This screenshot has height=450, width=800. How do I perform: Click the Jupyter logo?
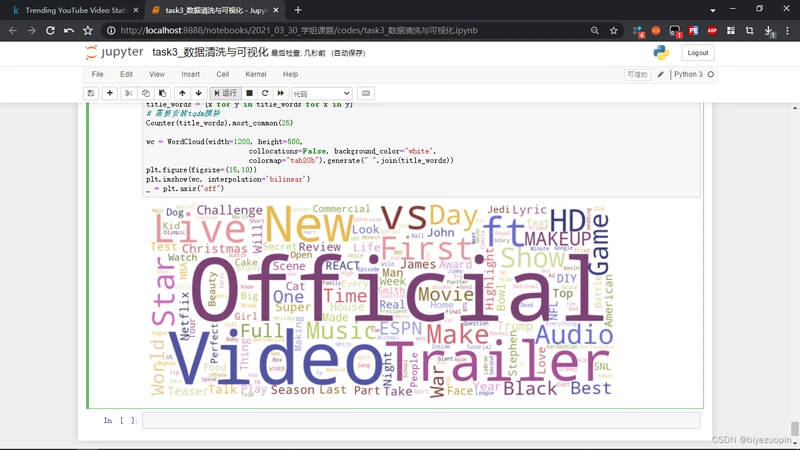[x=115, y=52]
